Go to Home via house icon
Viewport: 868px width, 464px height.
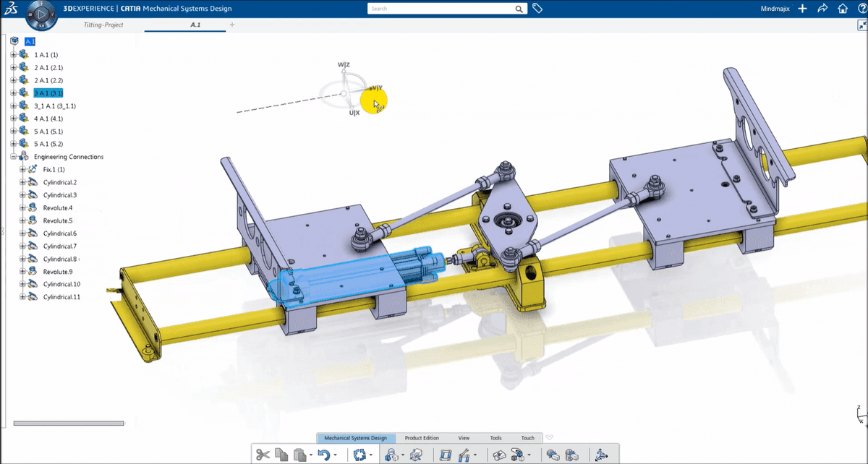tap(842, 9)
